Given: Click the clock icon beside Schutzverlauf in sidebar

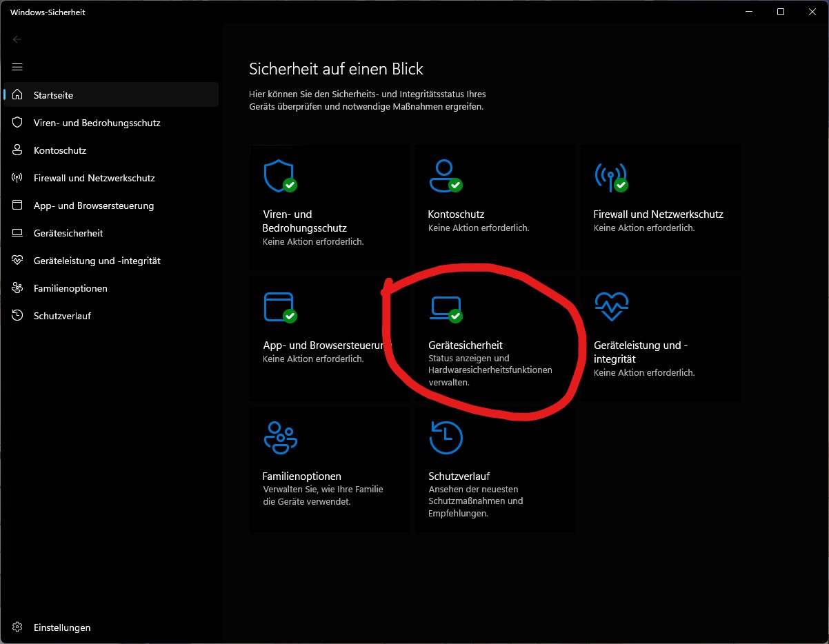Looking at the screenshot, I should click(18, 315).
